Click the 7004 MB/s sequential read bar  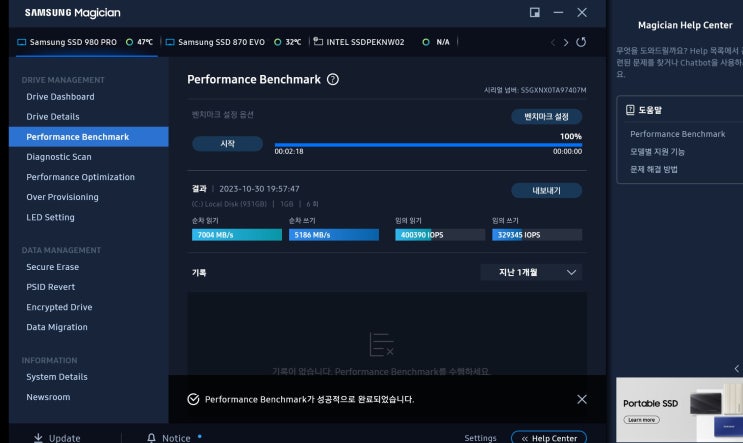[237, 235]
